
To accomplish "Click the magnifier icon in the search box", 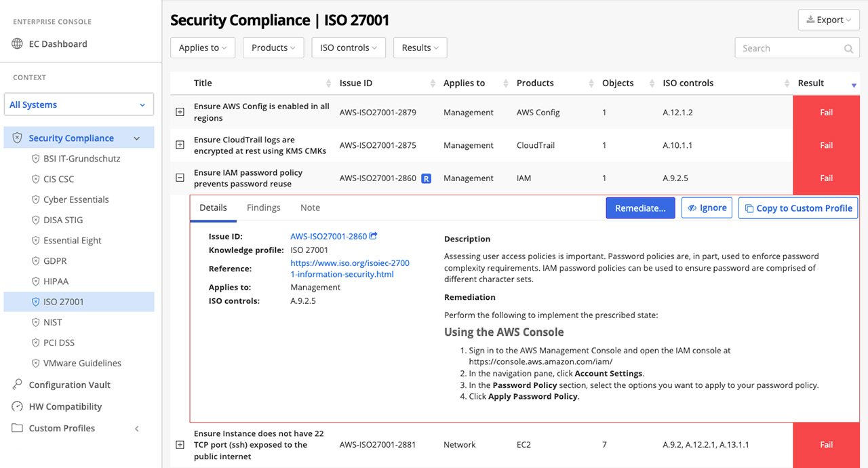I will 848,49.
